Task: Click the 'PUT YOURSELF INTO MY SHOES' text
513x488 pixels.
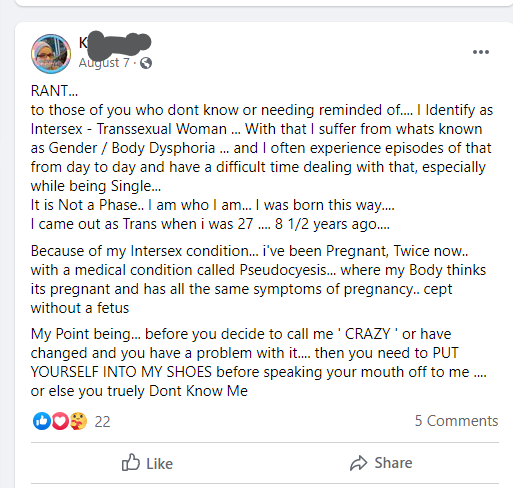Action: (245, 363)
